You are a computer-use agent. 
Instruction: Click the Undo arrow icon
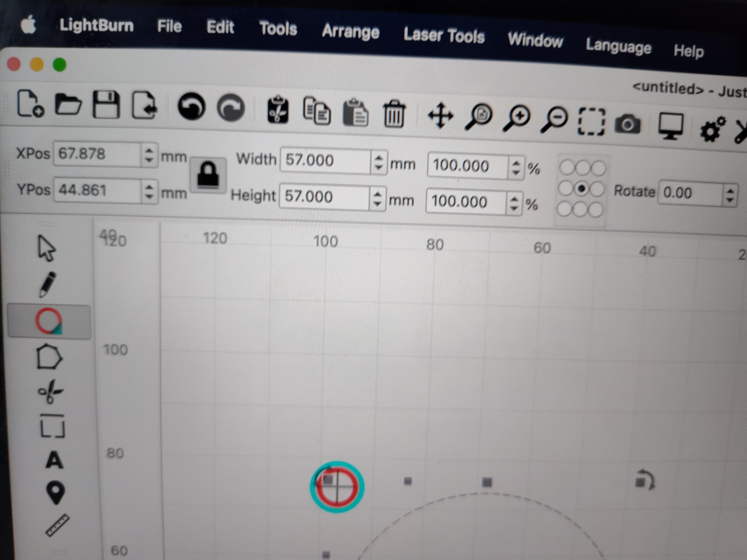[191, 107]
